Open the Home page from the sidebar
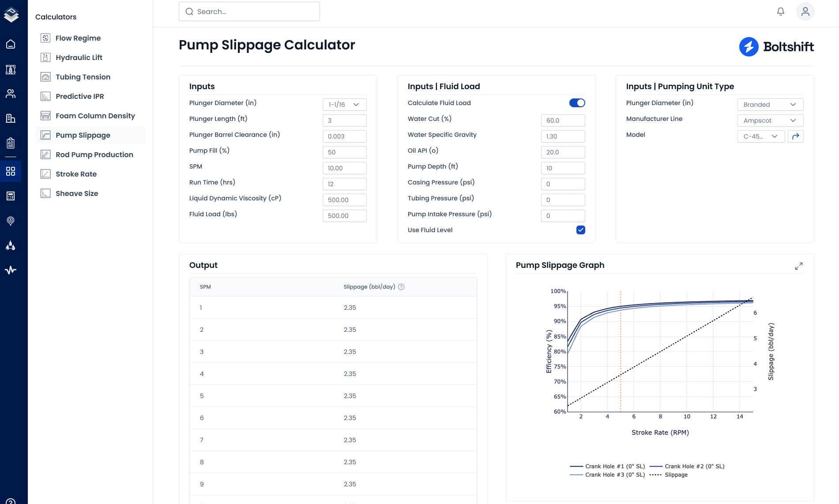 [x=11, y=44]
